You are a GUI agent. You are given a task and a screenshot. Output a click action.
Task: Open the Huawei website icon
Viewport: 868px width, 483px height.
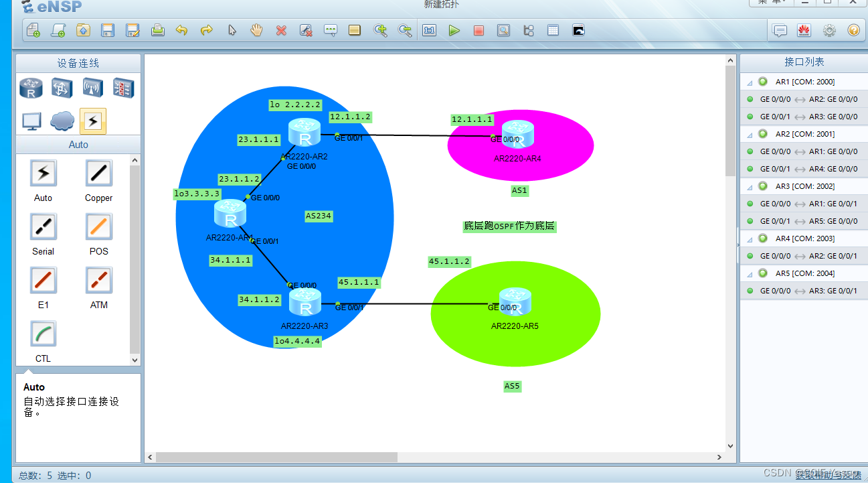[x=804, y=30]
